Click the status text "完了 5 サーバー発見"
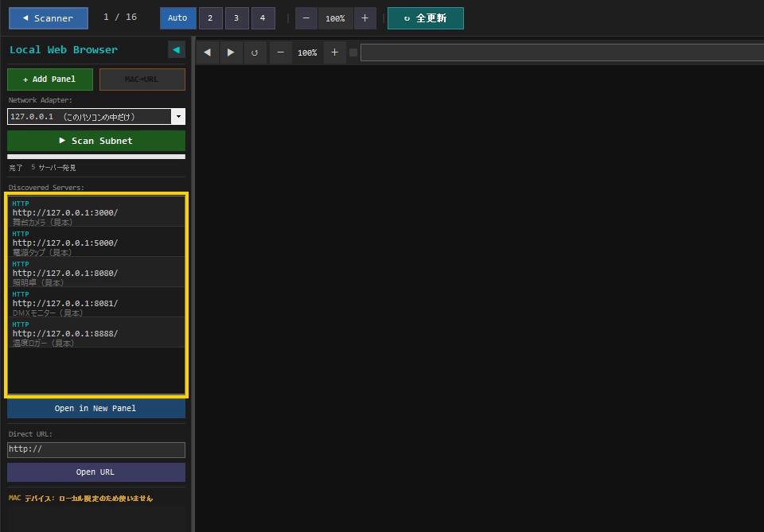 point(42,168)
